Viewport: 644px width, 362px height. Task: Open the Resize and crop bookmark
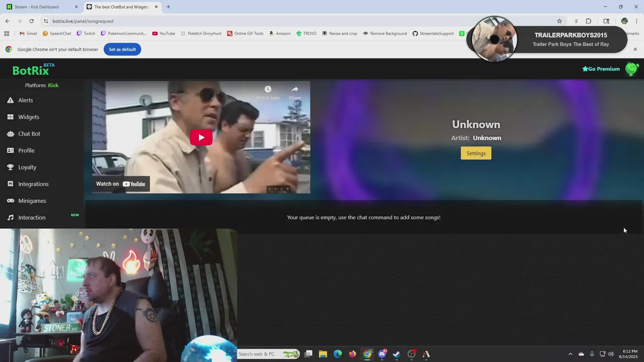pyautogui.click(x=340, y=34)
